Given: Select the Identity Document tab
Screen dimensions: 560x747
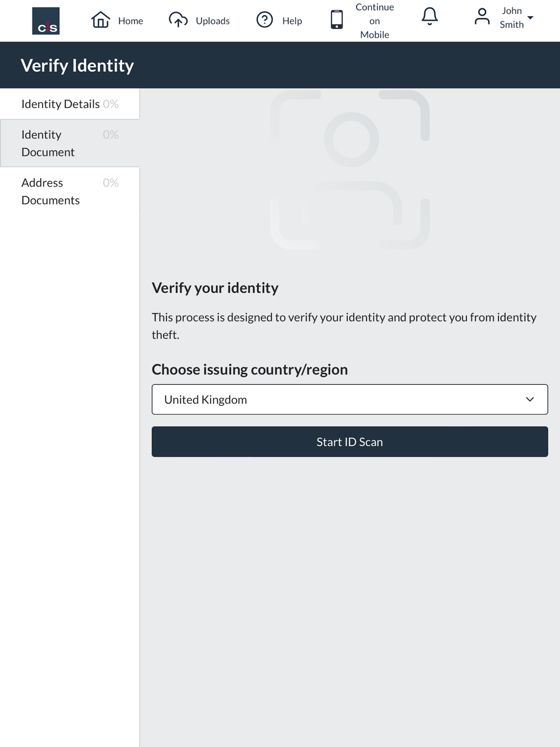Looking at the screenshot, I should pyautogui.click(x=69, y=143).
